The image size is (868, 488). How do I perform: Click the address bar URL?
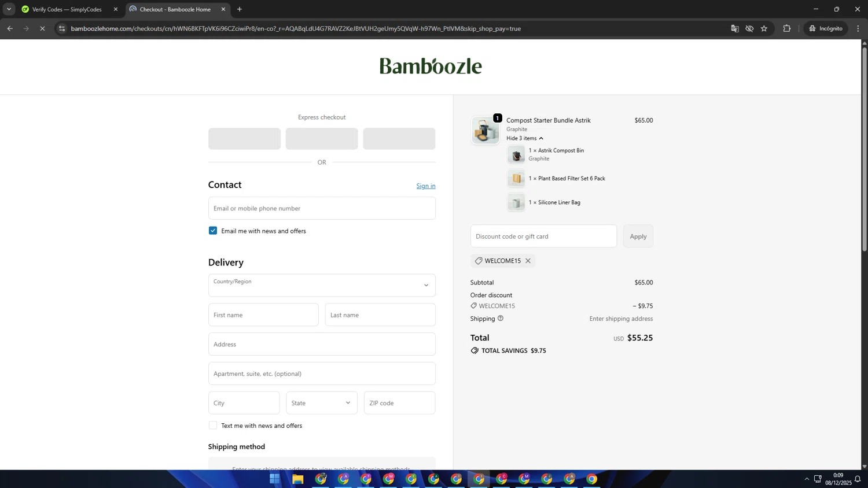pyautogui.click(x=296, y=28)
